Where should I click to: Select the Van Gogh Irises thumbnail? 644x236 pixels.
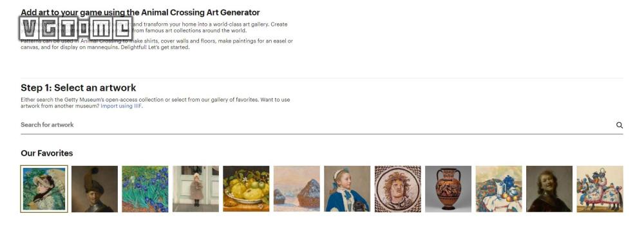click(145, 189)
